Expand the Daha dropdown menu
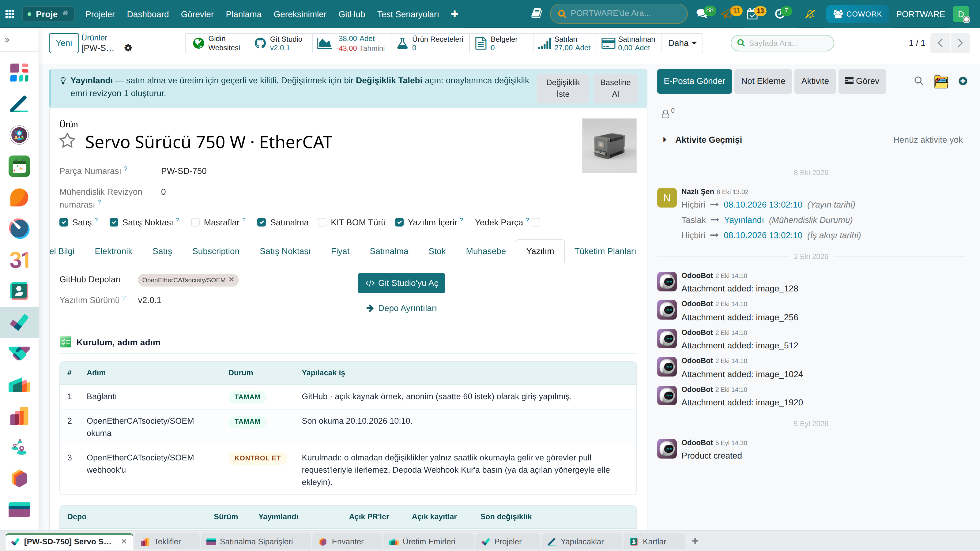980x551 pixels. point(682,43)
